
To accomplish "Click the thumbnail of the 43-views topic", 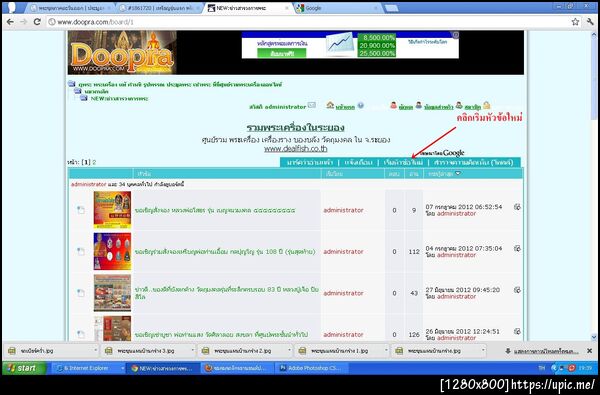I will (x=112, y=293).
